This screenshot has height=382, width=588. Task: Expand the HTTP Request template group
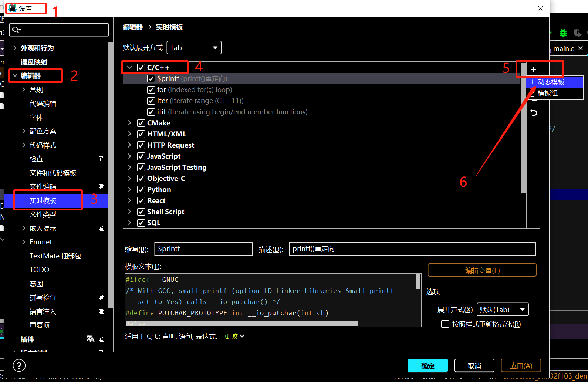point(130,145)
